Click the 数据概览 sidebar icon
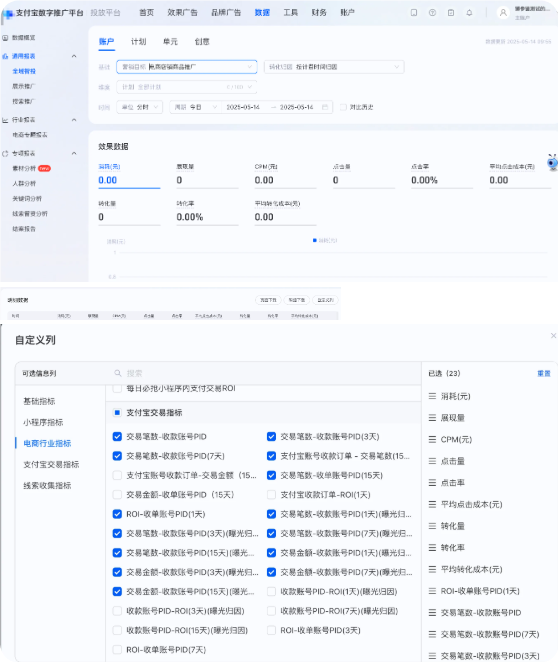Viewport: 558px width, 662px height. point(5,38)
